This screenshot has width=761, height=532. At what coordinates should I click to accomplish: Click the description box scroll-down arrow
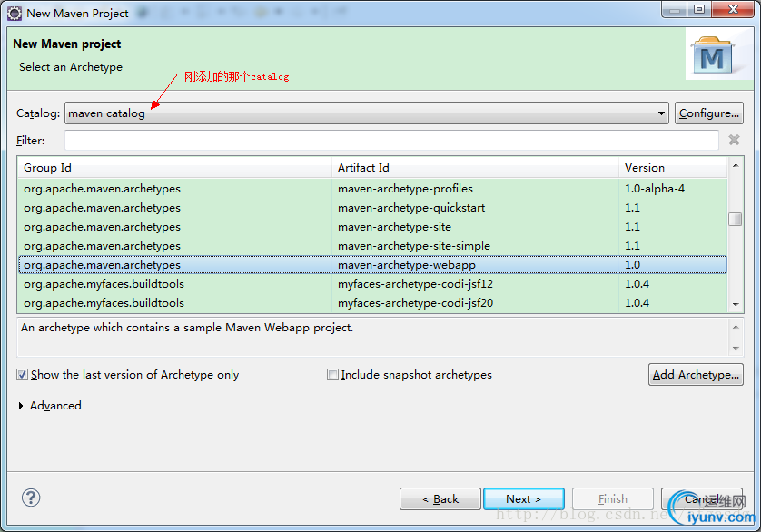point(736,349)
